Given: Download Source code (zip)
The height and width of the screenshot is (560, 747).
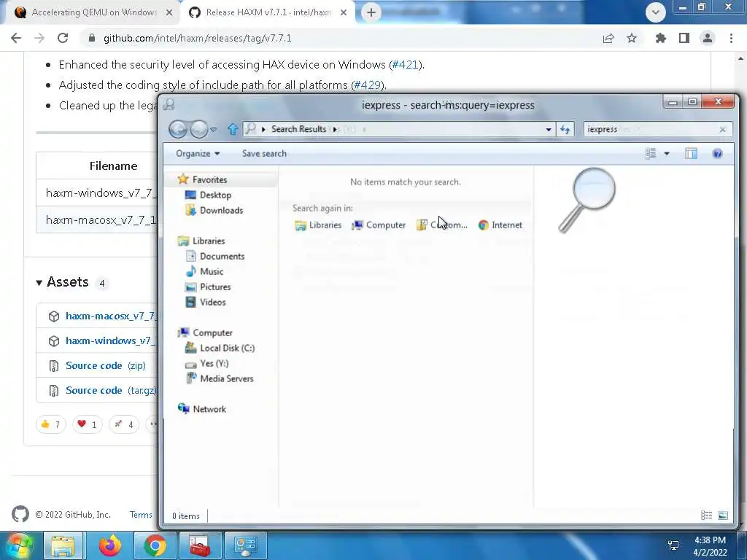Looking at the screenshot, I should point(105,365).
